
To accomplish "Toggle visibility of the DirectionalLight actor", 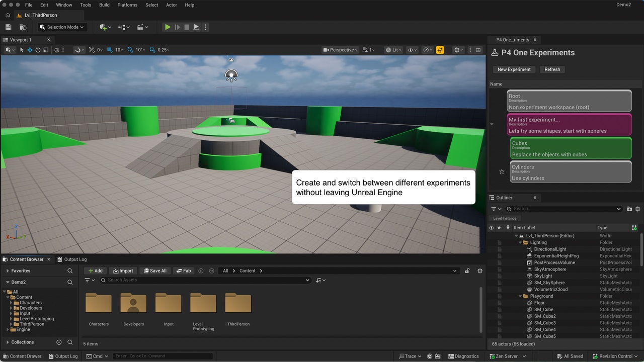I will (492, 249).
